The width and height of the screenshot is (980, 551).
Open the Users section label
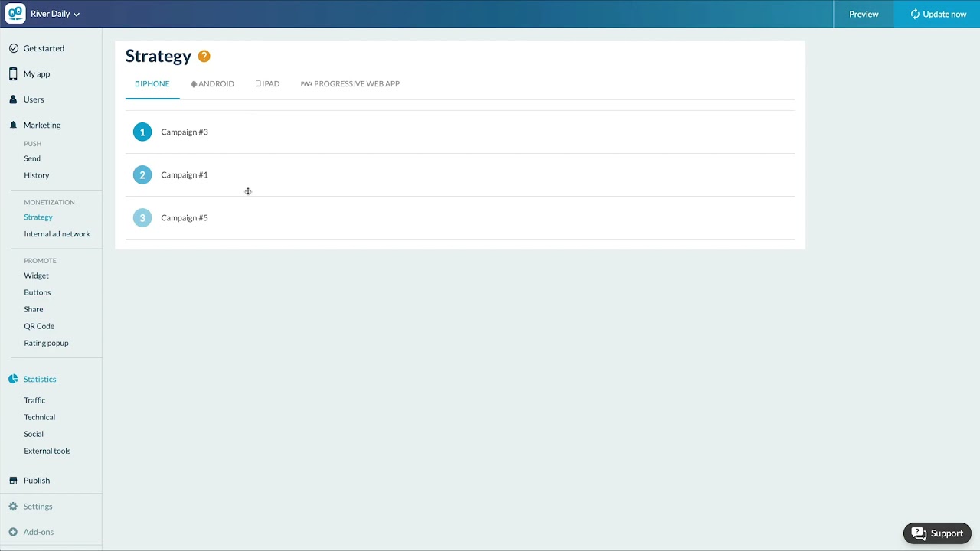(34, 99)
